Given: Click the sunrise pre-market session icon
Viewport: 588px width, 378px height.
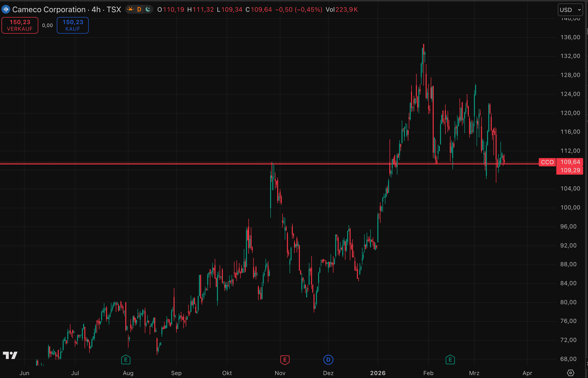Looking at the screenshot, I should [x=130, y=9].
